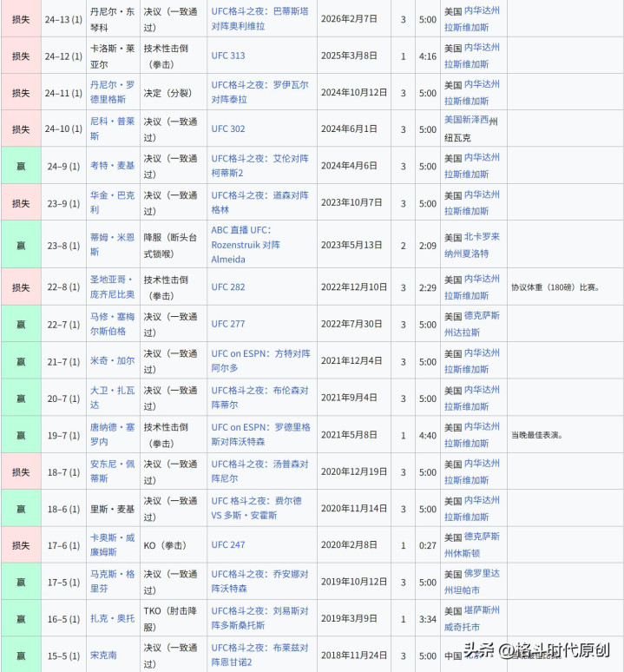Select the 4:16 time cell
Image resolution: width=624 pixels, height=672 pixels.
click(427, 56)
